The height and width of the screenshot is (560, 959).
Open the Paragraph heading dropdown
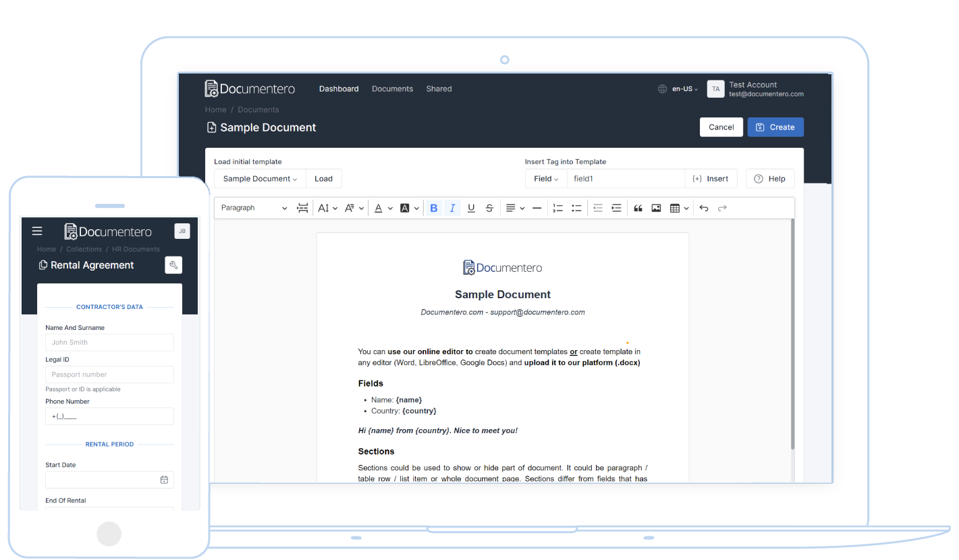[x=254, y=208]
